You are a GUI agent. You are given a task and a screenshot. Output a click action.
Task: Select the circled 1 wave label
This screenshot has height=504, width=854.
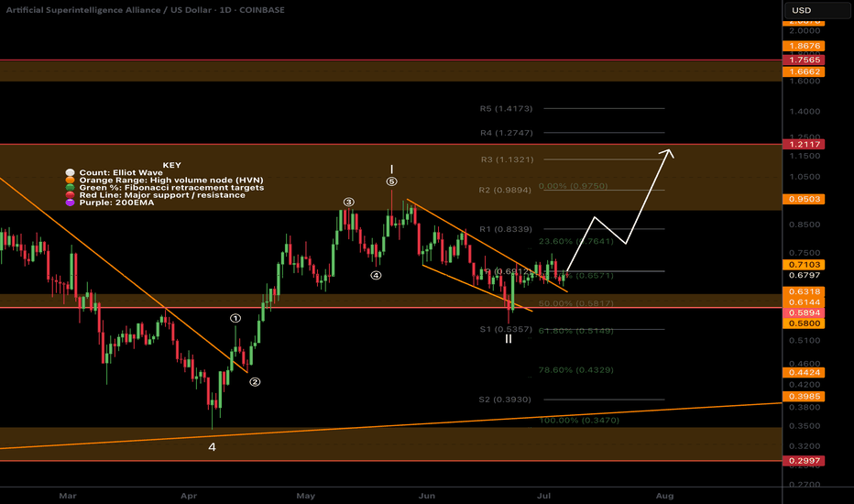[235, 318]
